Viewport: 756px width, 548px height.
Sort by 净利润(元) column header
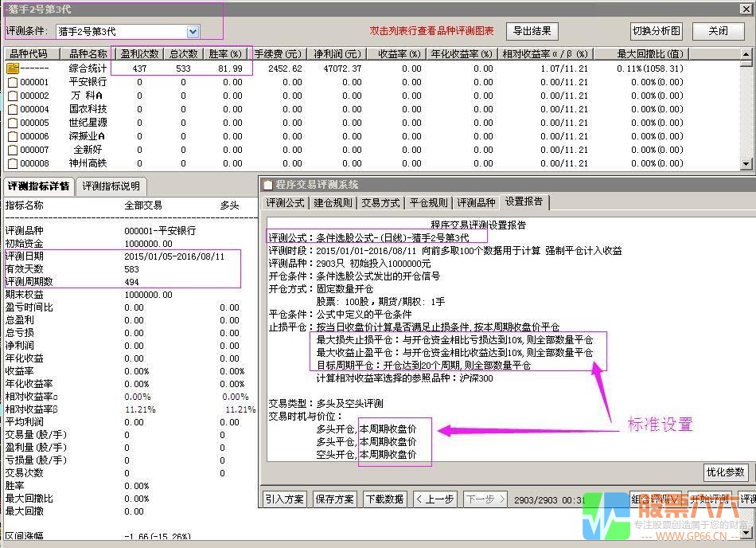click(337, 53)
